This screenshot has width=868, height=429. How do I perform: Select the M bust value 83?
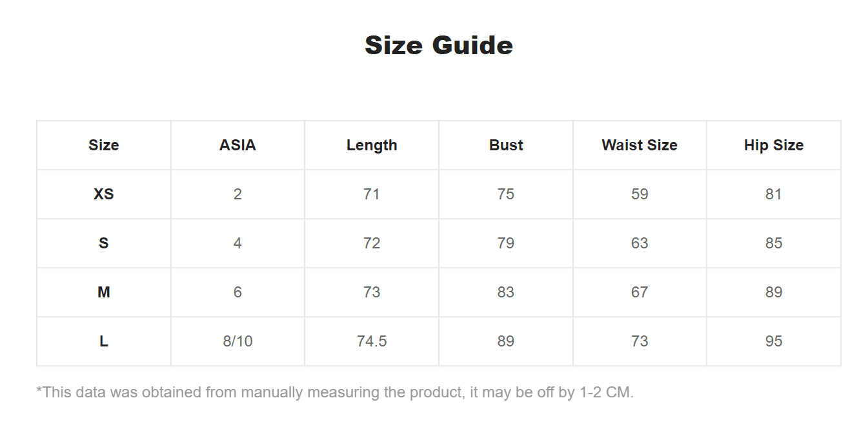click(506, 292)
